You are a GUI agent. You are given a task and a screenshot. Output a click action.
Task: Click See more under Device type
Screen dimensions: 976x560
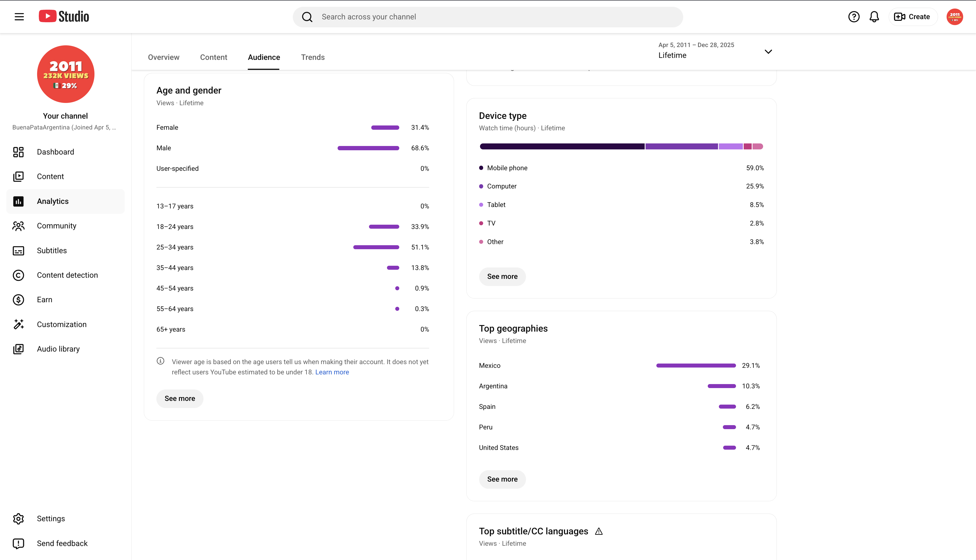pyautogui.click(x=502, y=277)
